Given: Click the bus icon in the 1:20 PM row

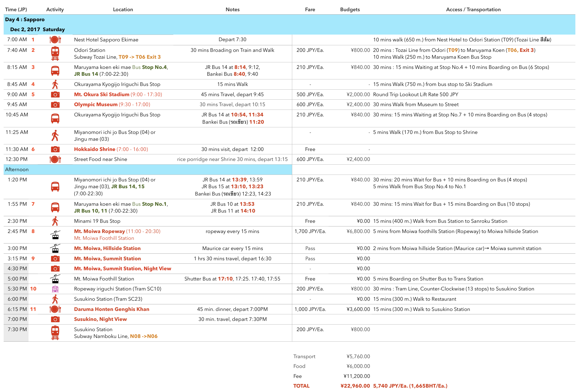Looking at the screenshot, I should point(55,187).
